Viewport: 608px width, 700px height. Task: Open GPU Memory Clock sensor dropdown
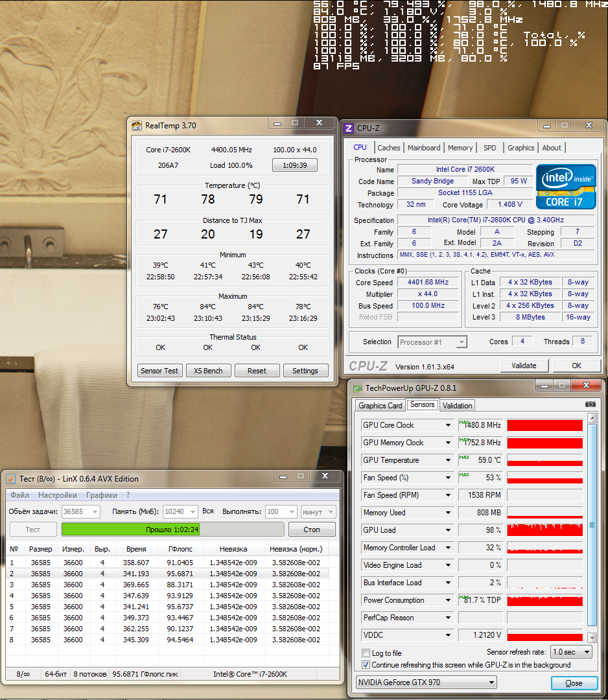[448, 443]
